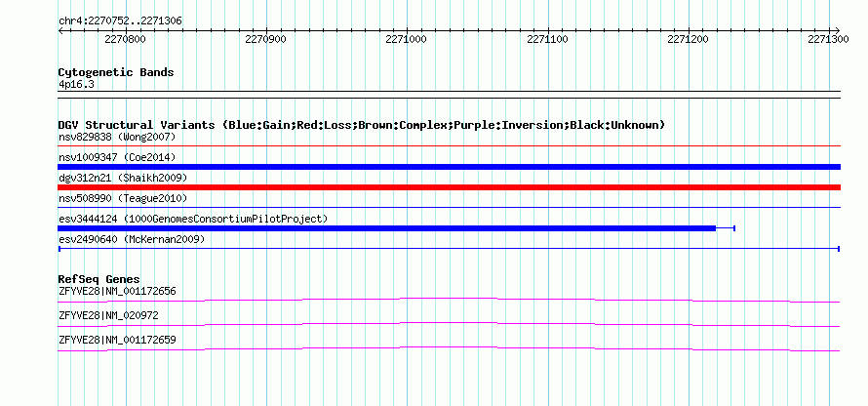Screen dimensions: 868x406
Task: Open variant label esv2490640 (McKernan2009)
Action: pos(132,239)
